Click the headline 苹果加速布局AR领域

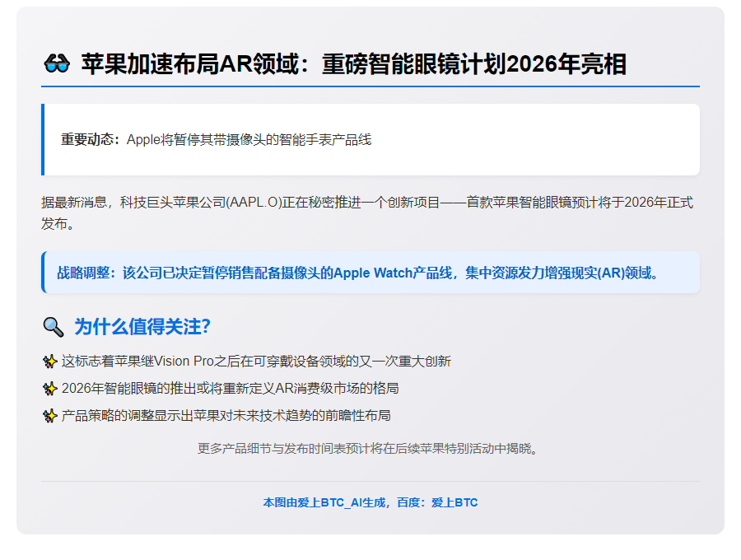coord(353,63)
